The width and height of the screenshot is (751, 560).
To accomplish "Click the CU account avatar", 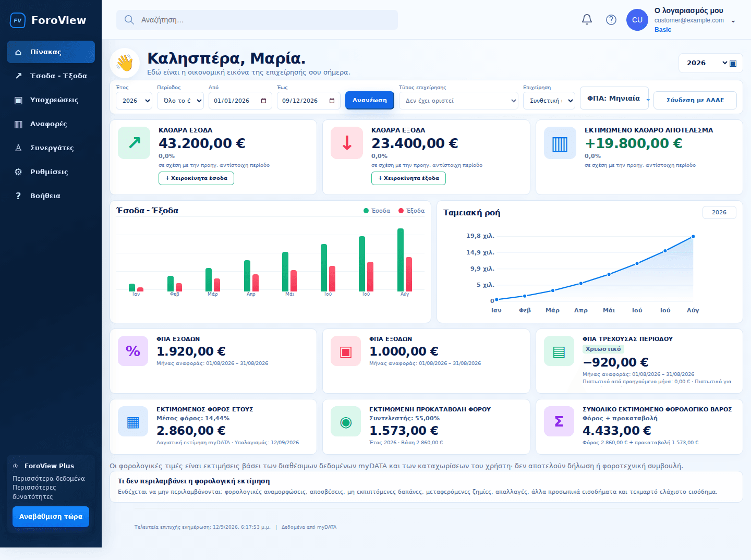I will 637,20.
